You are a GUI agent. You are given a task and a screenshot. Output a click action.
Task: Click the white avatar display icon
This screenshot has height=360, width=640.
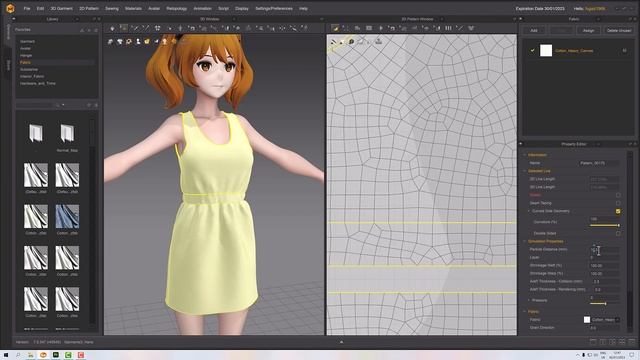[138, 42]
